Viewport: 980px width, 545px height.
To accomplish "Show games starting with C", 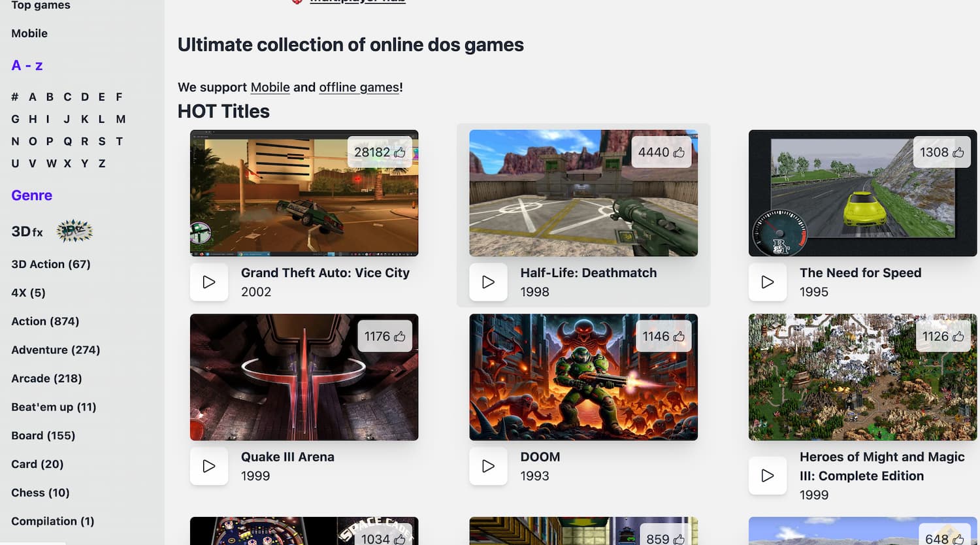I will pos(67,97).
